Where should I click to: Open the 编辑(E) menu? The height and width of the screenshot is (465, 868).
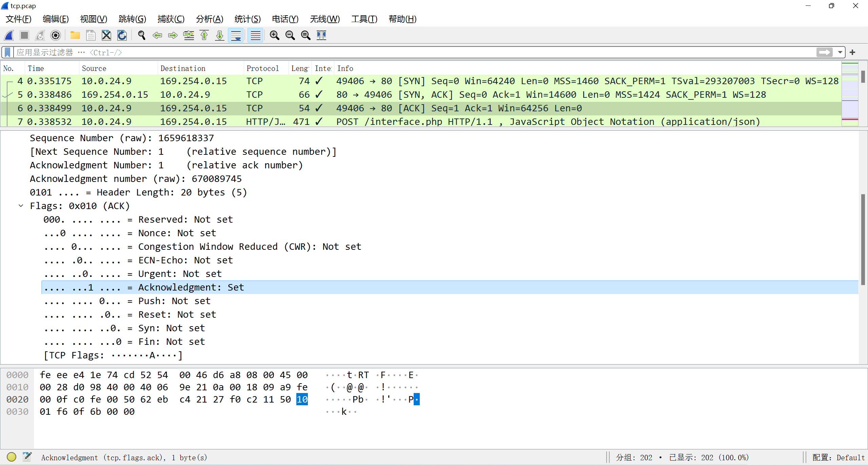(x=56, y=19)
